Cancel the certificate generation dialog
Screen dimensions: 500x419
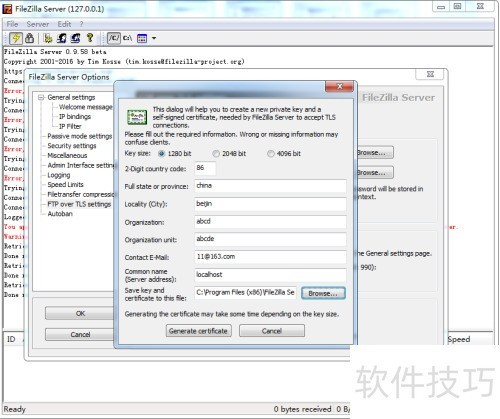[x=272, y=331]
